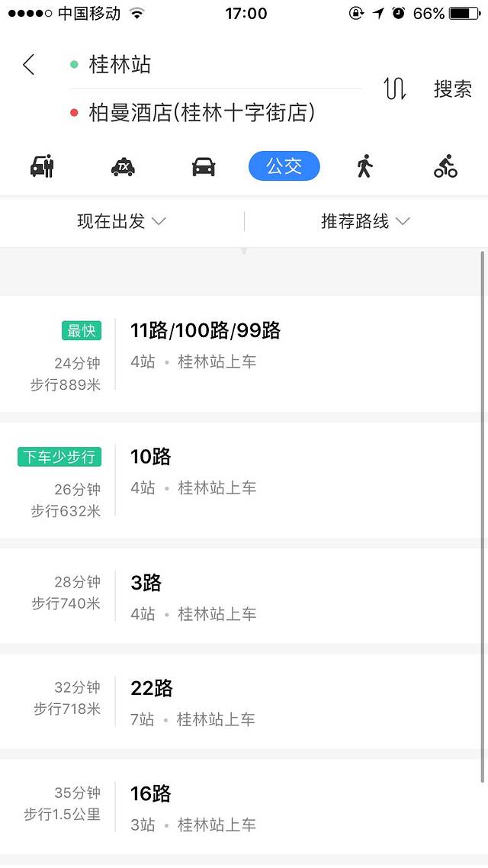Switch to cycling route mode

pos(445,166)
